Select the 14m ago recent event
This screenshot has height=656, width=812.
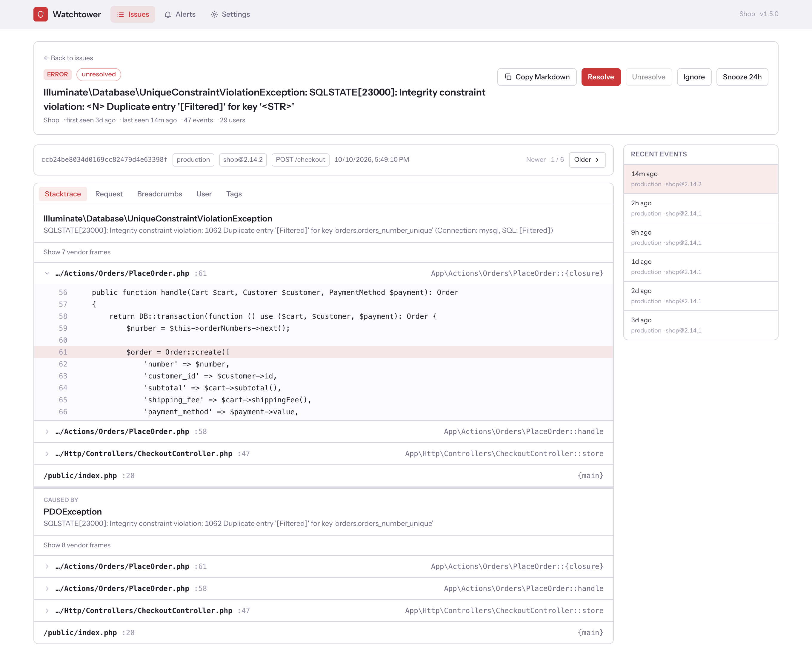700,179
